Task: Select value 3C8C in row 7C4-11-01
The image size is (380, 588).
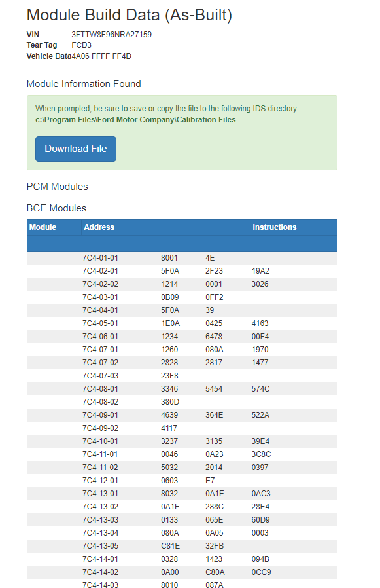Action: (x=261, y=454)
